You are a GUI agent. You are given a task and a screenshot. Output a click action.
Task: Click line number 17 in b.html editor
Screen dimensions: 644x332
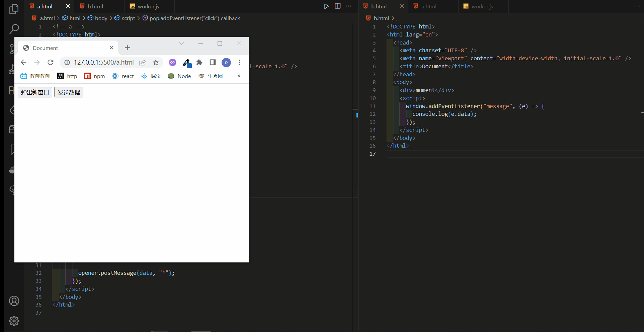pyautogui.click(x=372, y=154)
